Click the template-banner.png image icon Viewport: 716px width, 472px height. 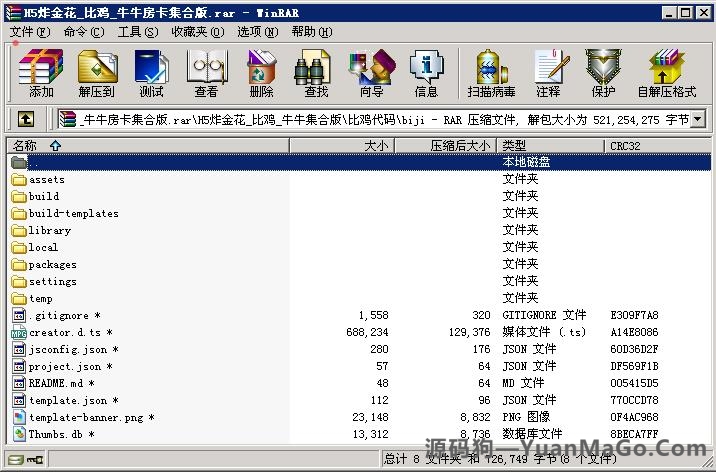pos(19,417)
